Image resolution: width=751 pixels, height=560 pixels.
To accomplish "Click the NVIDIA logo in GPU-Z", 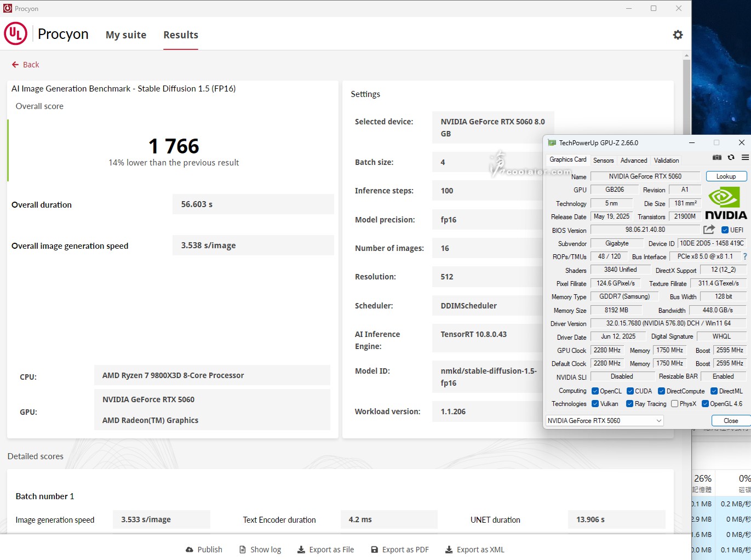I will pos(726,203).
